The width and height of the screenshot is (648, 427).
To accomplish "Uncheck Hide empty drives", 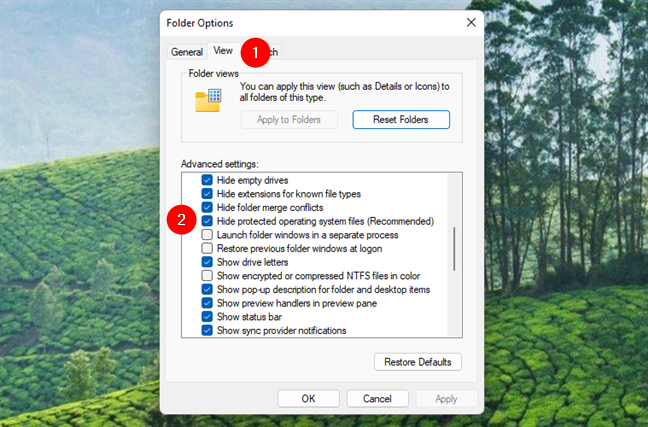I will 207,180.
